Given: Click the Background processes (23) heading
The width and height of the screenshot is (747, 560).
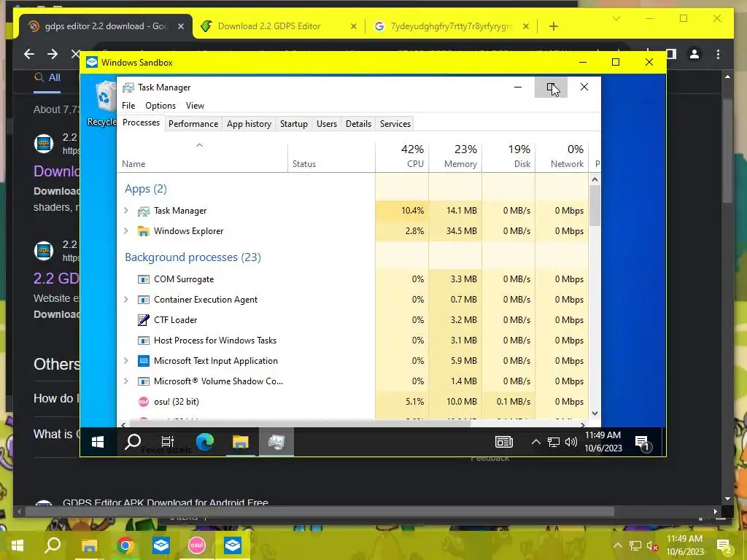Looking at the screenshot, I should point(193,257).
